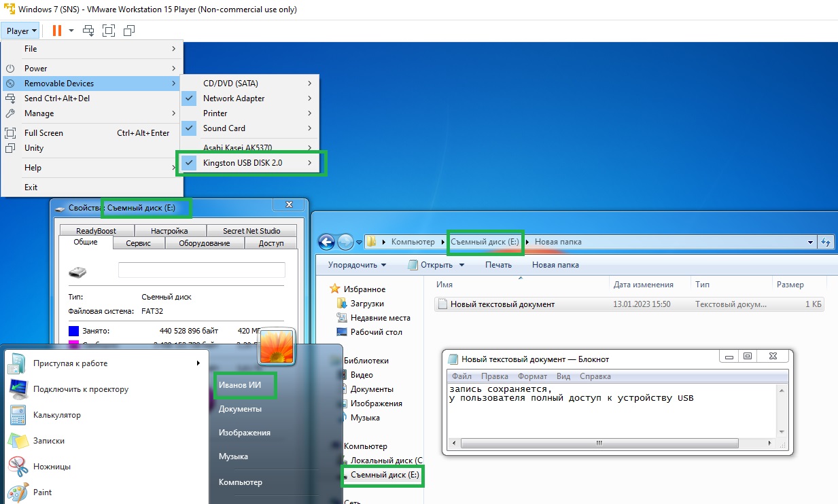Screen dimensions: 838x504
Task: Open the Player dropdown menu
Action: (x=21, y=31)
